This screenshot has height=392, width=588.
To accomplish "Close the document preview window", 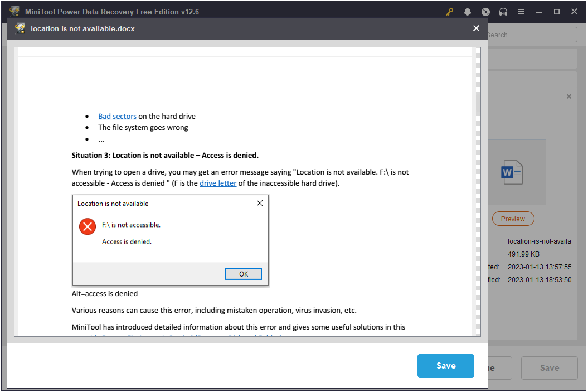I will [476, 28].
